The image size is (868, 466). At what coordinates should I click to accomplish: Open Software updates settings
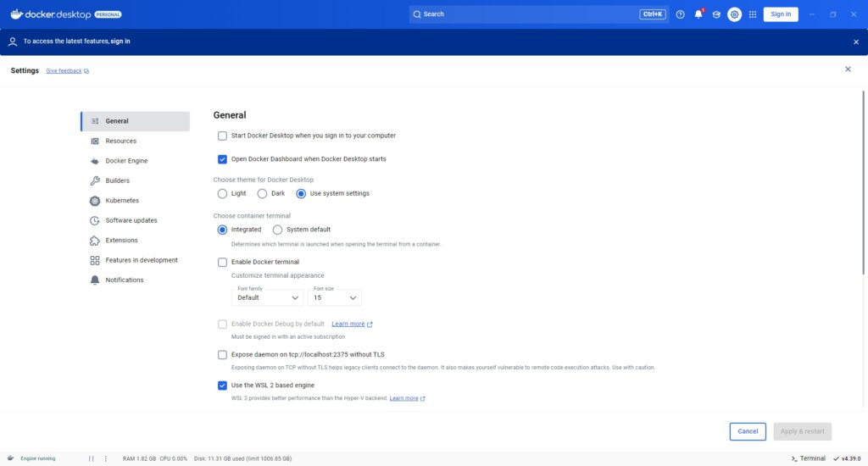(x=136, y=221)
